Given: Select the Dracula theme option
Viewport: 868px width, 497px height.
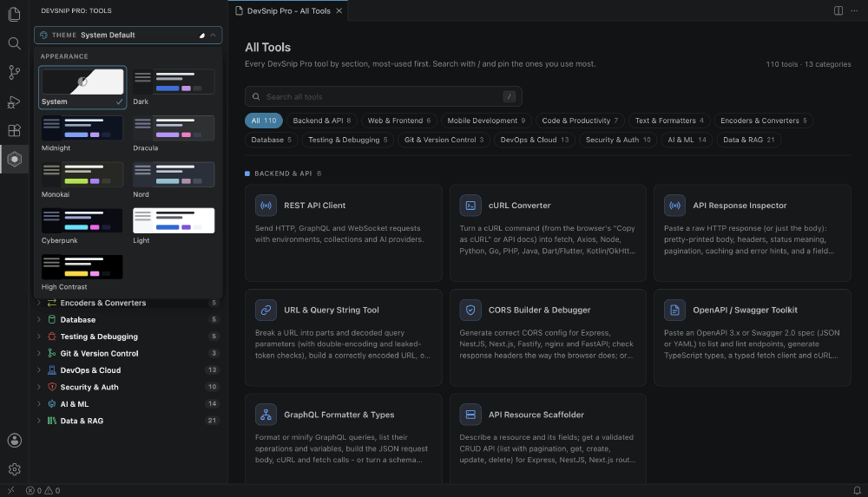Looking at the screenshot, I should click(x=174, y=134).
